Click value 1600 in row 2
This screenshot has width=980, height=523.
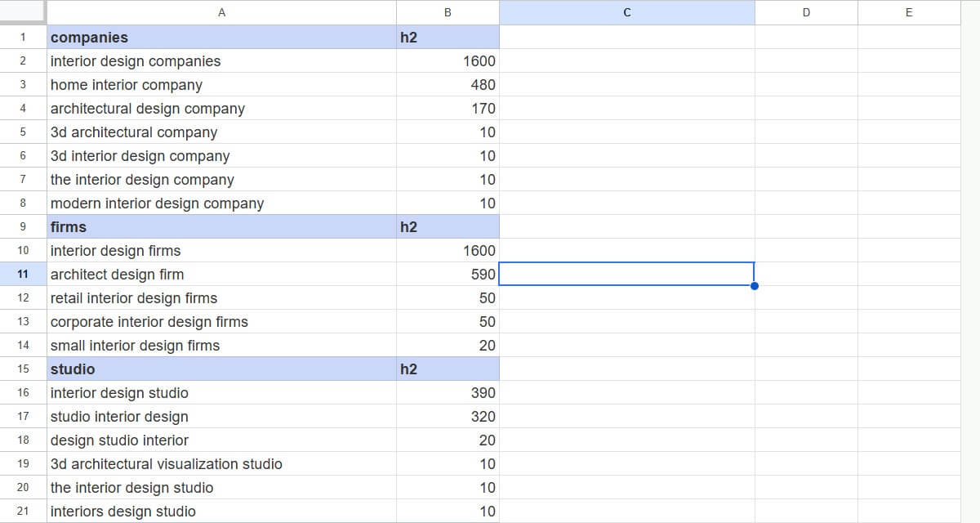[x=448, y=60]
